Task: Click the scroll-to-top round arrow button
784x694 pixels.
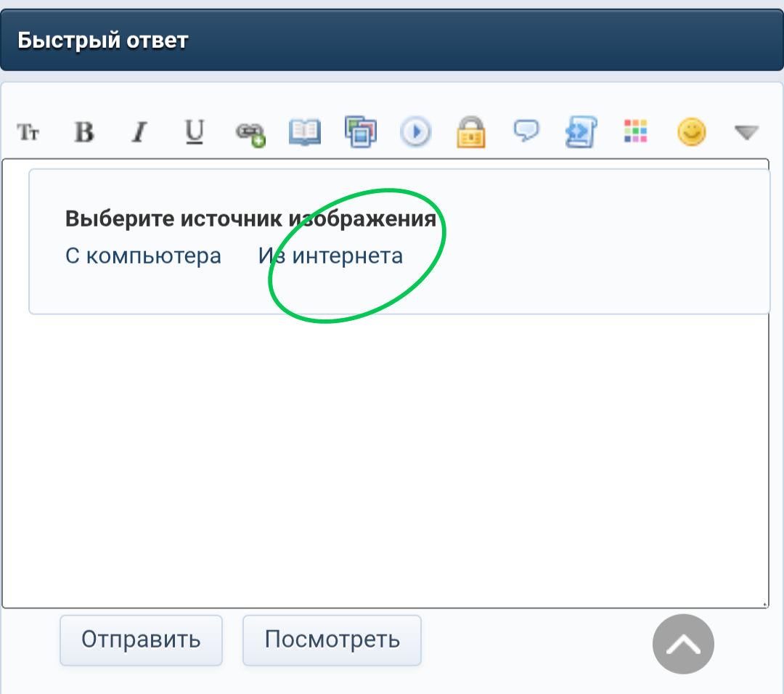Action: pyautogui.click(x=684, y=644)
